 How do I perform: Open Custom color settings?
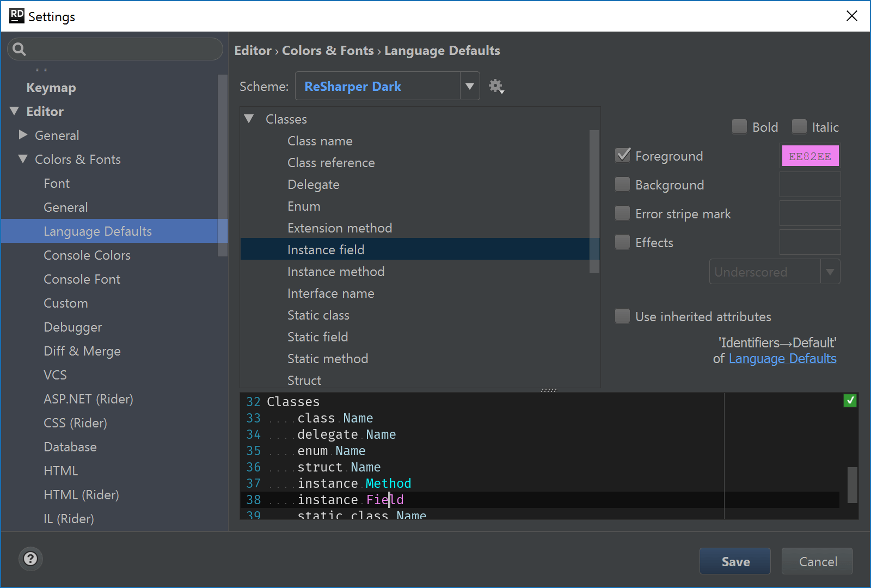pyautogui.click(x=66, y=303)
